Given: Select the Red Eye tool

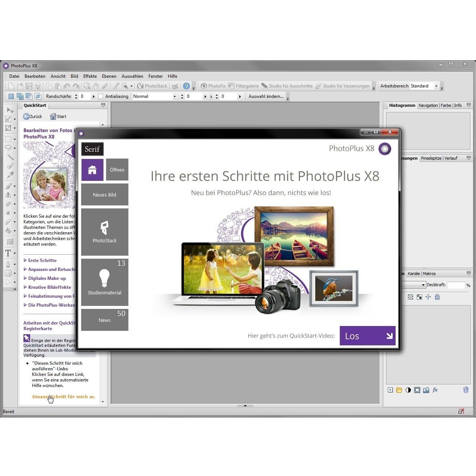Looking at the screenshot, I should click(x=8, y=213).
